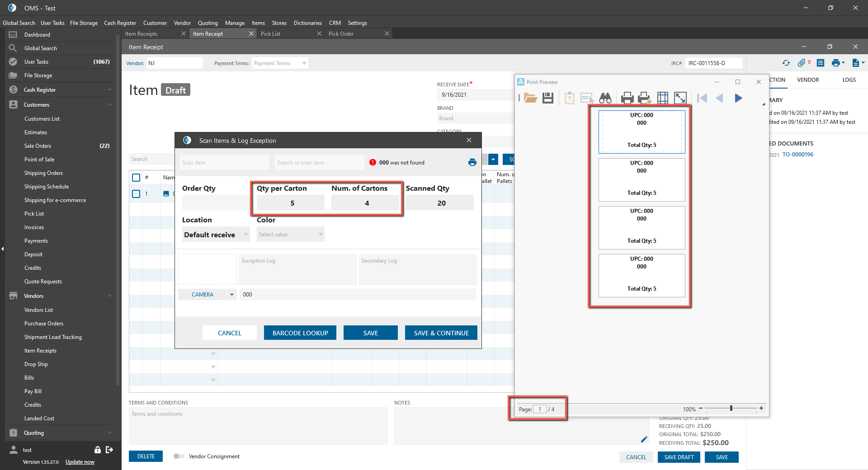This screenshot has width=868, height=470.
Task: Click the printer icon in Scan Items dialog
Action: tap(472, 162)
